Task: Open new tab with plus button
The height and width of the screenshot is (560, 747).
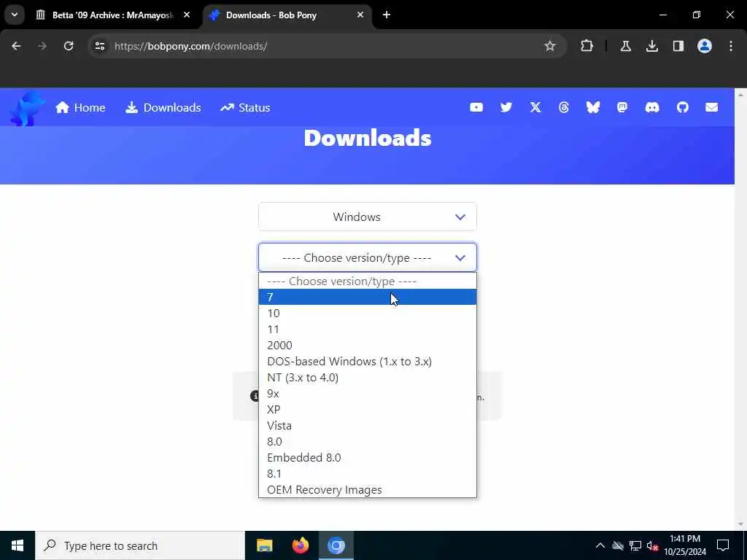Action: click(x=387, y=15)
